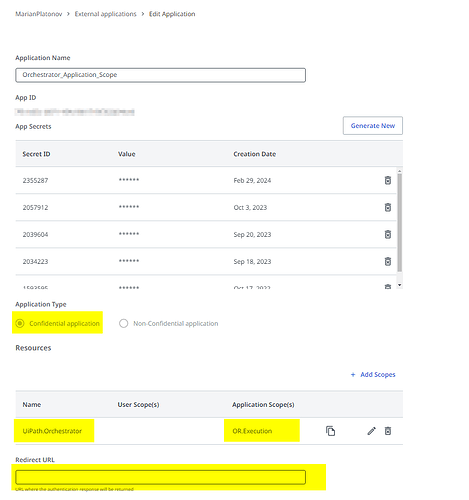The width and height of the screenshot is (469, 500).
Task: Select the Confidential application radio button
Action: click(x=20, y=323)
